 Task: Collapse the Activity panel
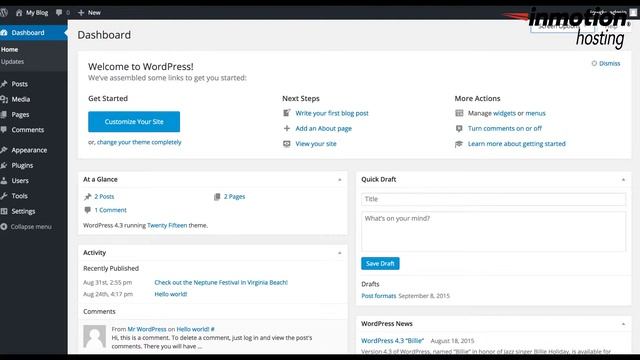point(340,253)
